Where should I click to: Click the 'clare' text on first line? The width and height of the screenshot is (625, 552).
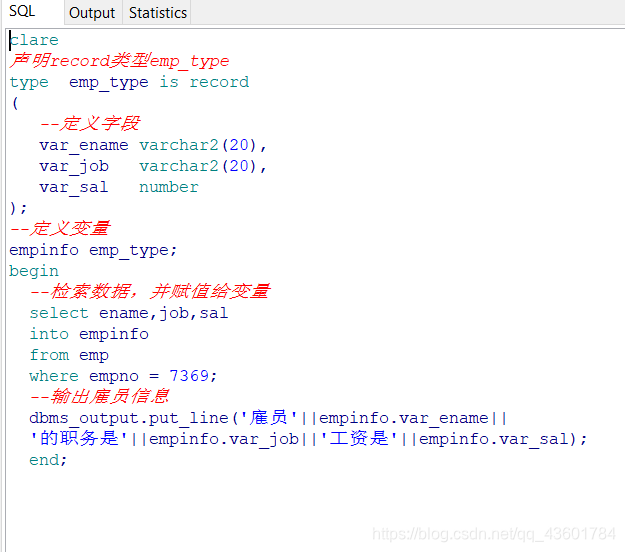pyautogui.click(x=34, y=40)
